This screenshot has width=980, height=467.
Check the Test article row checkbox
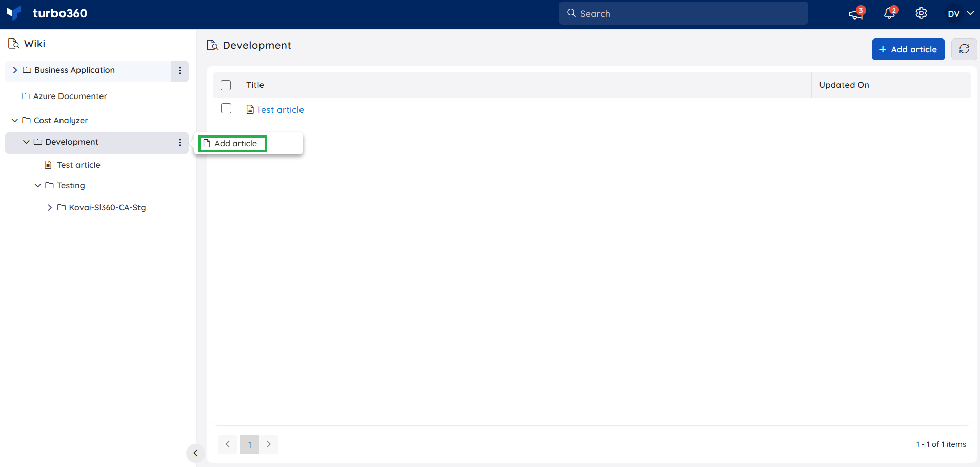pos(226,109)
